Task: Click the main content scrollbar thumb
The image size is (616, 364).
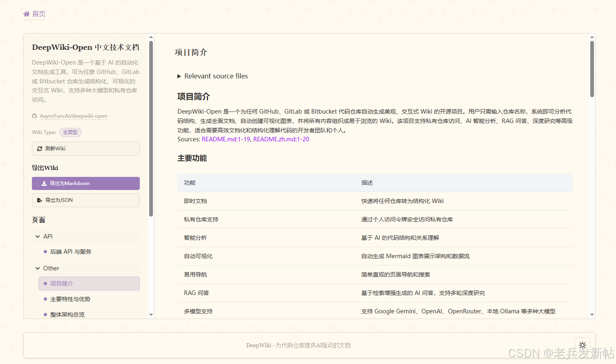Action: pyautogui.click(x=592, y=69)
